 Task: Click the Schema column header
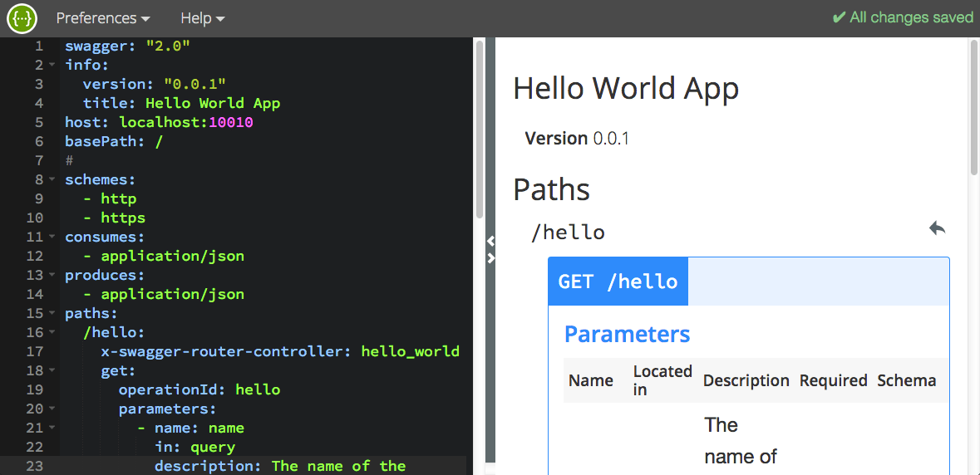tap(906, 381)
